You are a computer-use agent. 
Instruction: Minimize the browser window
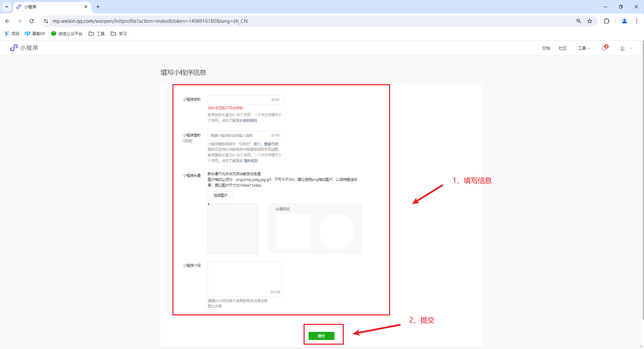[605, 7]
